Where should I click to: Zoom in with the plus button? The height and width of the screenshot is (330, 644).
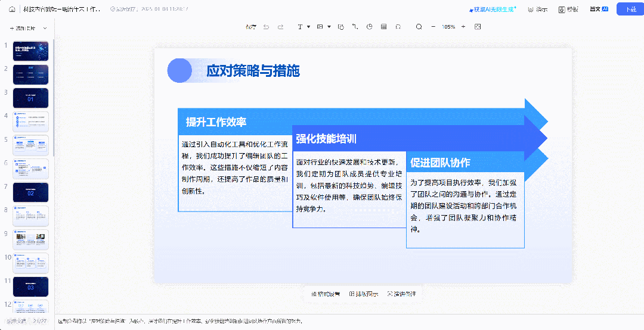[464, 27]
